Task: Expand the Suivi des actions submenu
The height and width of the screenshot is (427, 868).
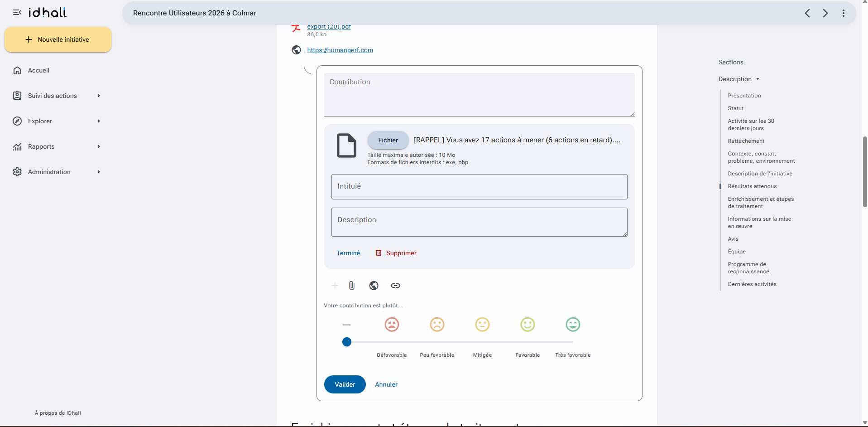Action: (x=99, y=96)
